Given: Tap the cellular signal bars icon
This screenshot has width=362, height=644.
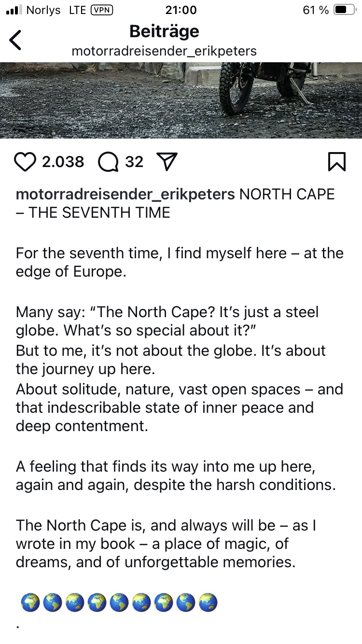Looking at the screenshot, I should coord(14,10).
